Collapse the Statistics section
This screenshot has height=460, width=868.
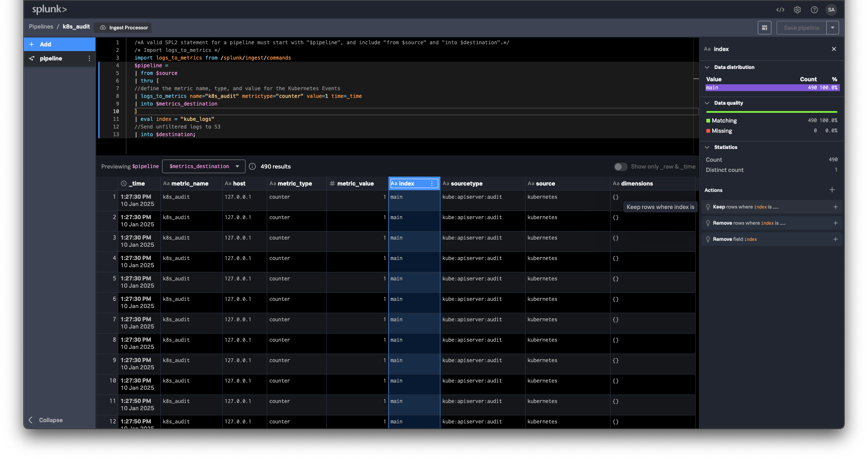pos(707,147)
